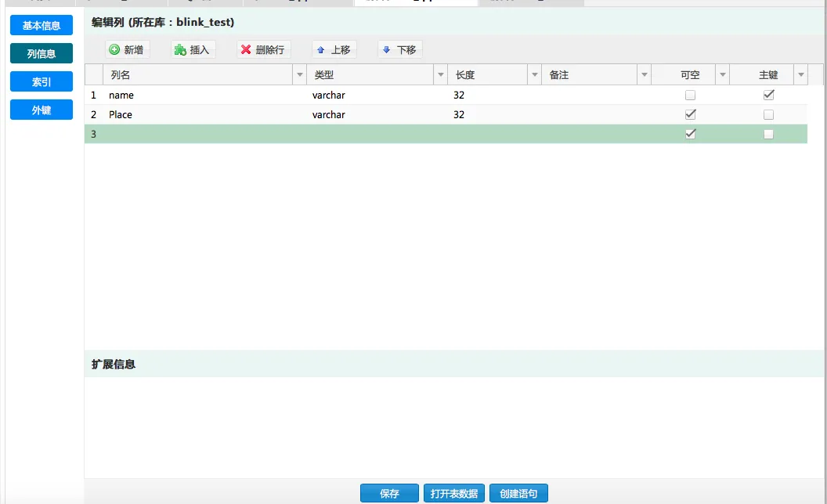Open the 类型 column header dropdown

point(440,75)
